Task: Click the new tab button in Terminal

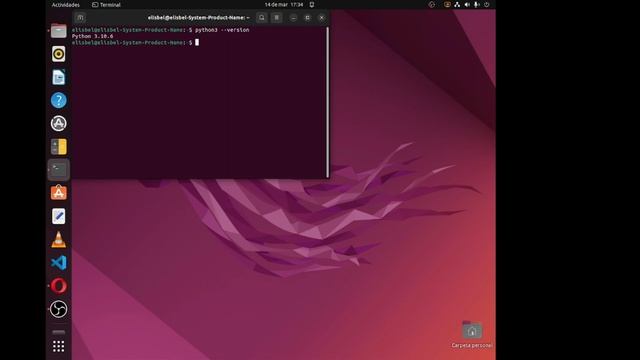Action: click(80, 18)
